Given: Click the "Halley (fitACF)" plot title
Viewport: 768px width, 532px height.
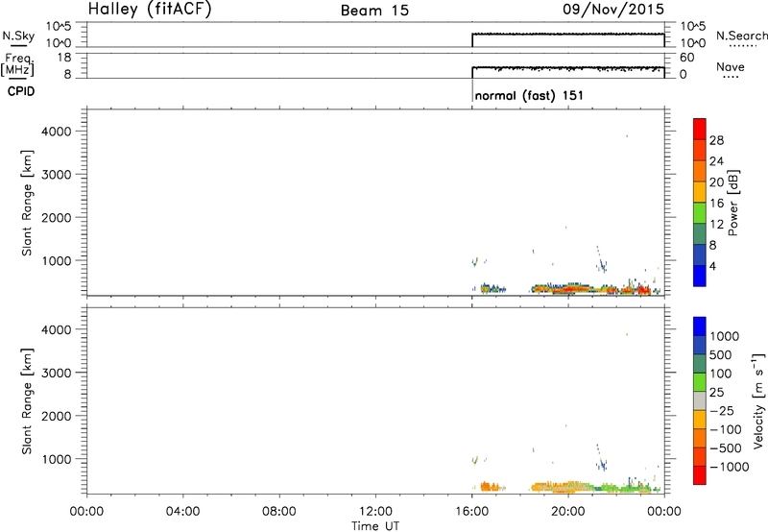Looking at the screenshot, I should point(150,10).
